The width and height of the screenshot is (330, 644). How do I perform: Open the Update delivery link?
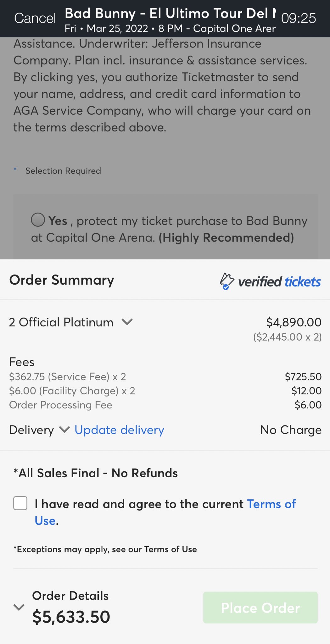[x=119, y=430]
